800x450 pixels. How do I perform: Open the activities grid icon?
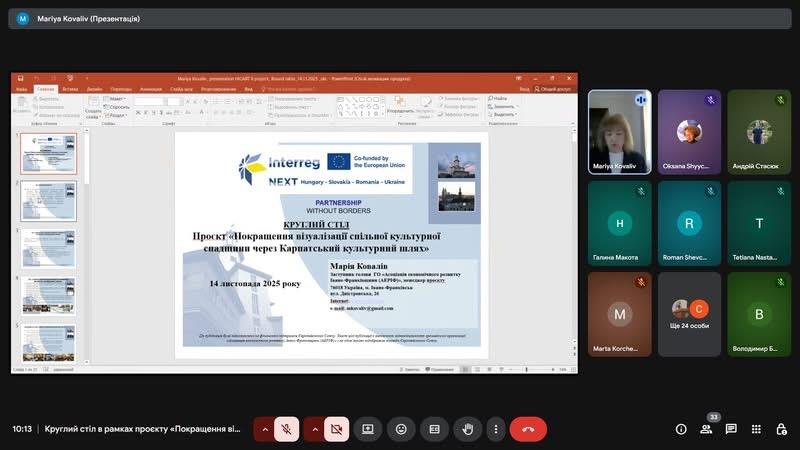tap(756, 429)
